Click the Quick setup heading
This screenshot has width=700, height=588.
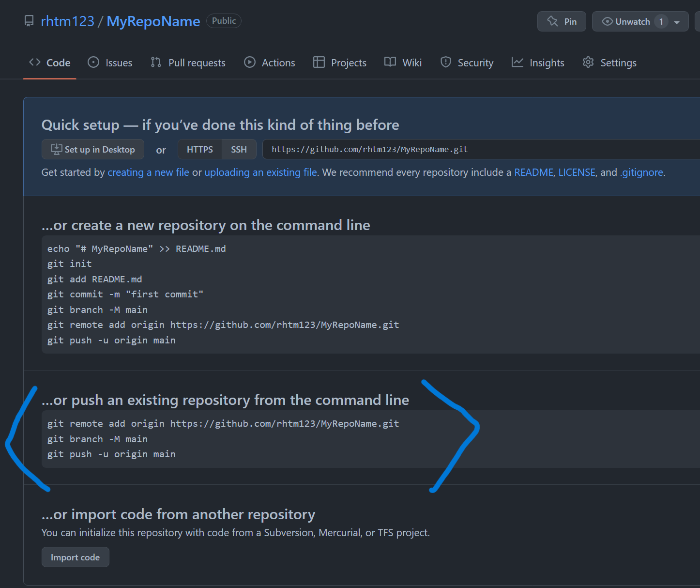[220, 125]
